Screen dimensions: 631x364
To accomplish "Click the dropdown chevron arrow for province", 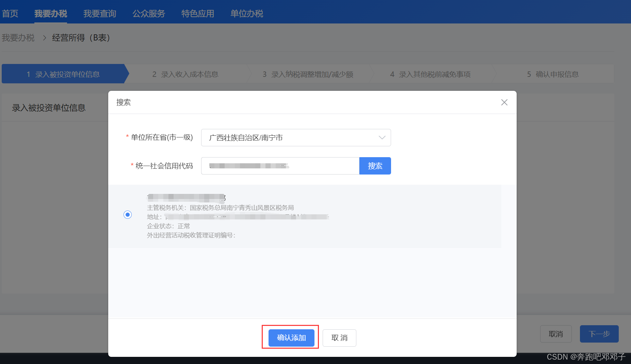I will click(x=382, y=137).
